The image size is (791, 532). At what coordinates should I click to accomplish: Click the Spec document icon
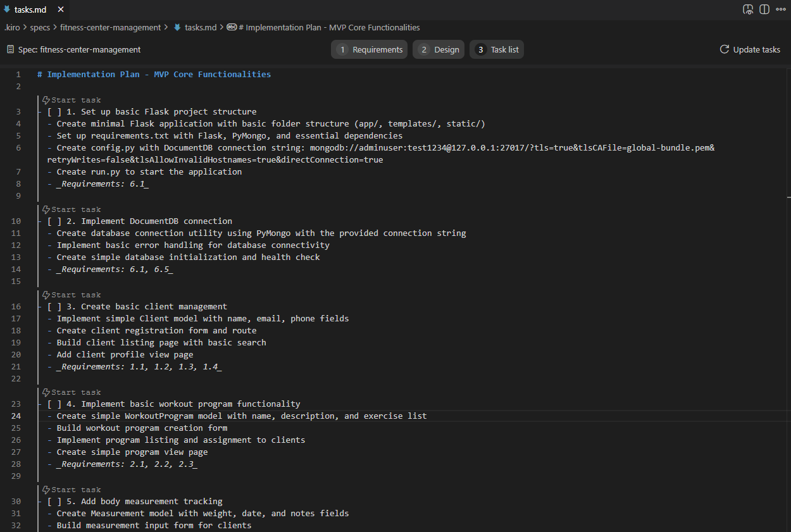point(10,49)
